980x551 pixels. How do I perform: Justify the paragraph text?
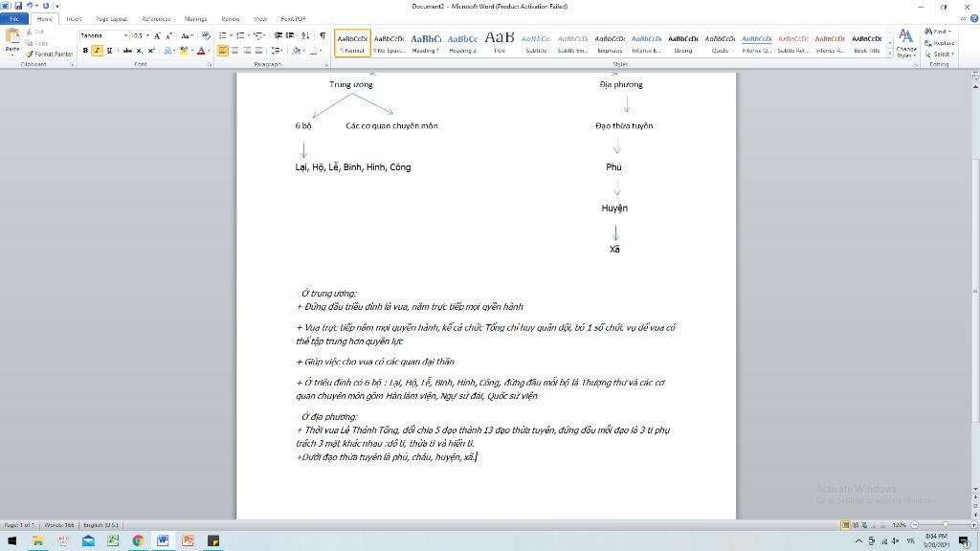coord(258,51)
